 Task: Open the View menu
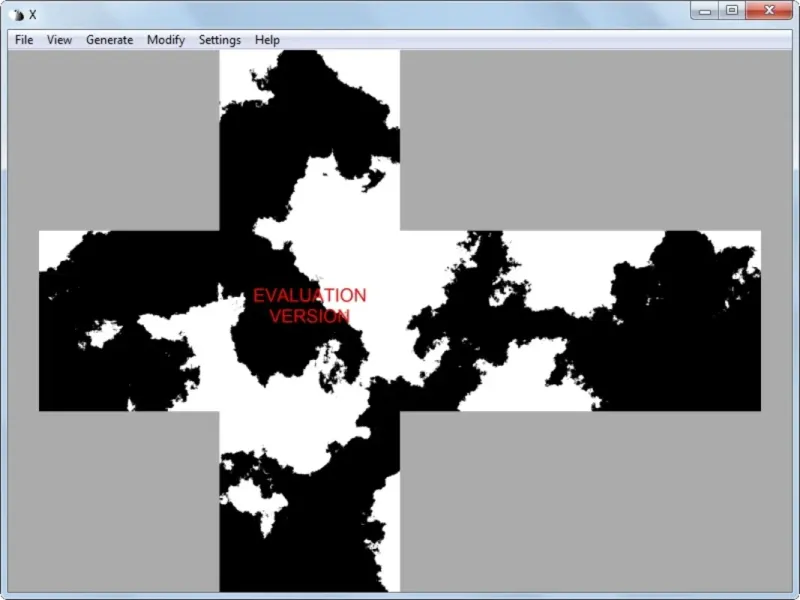[59, 40]
